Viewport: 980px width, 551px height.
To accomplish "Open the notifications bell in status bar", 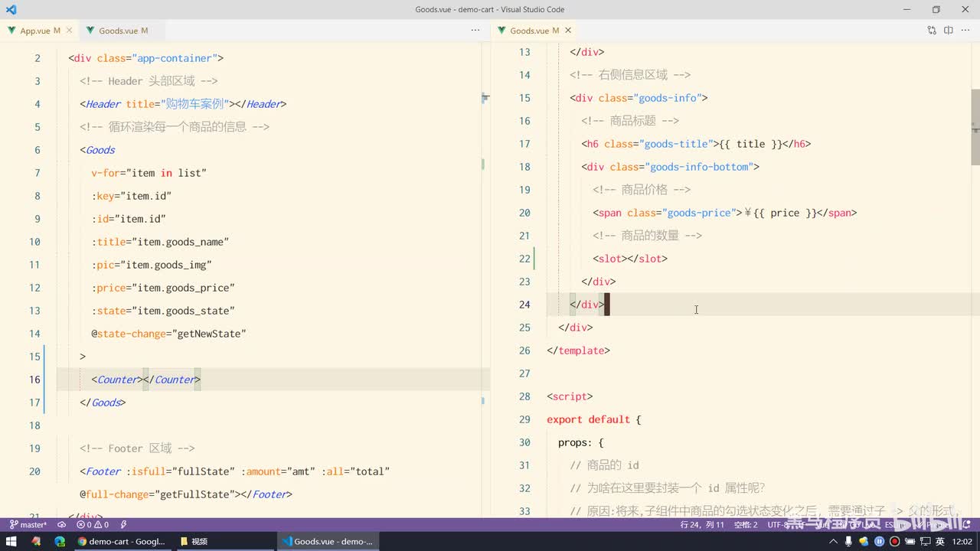I will [x=966, y=525].
